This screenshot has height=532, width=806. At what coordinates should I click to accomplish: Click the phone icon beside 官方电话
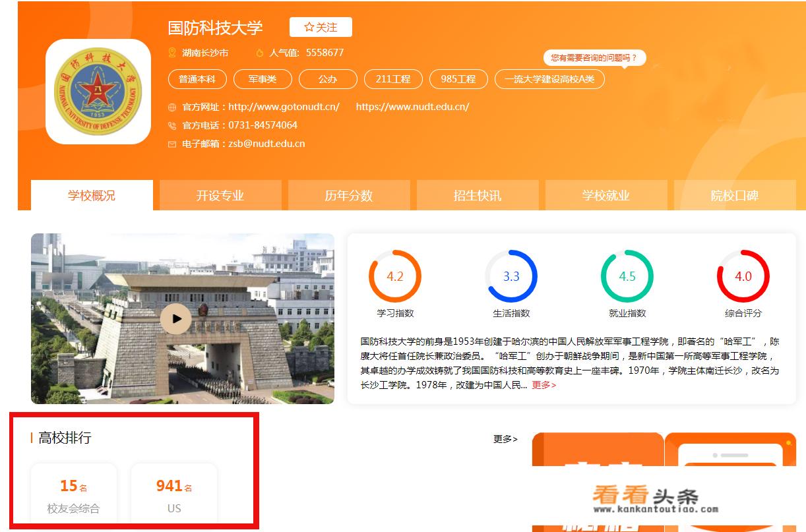click(x=172, y=125)
